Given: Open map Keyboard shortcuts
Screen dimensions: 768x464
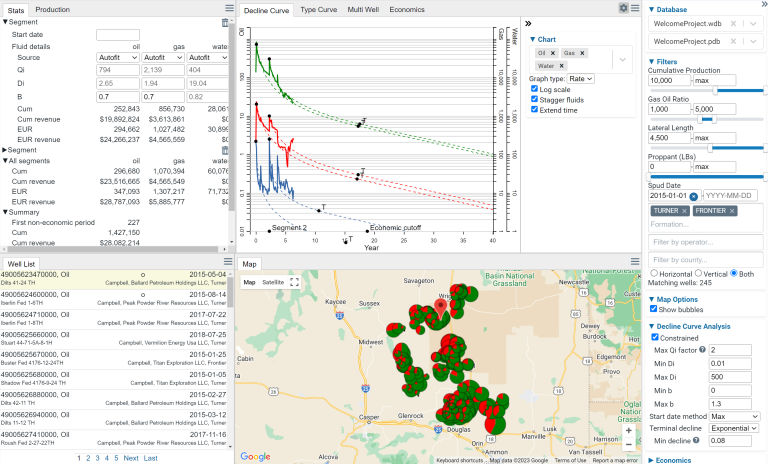Looking at the screenshot, I should tap(459, 461).
